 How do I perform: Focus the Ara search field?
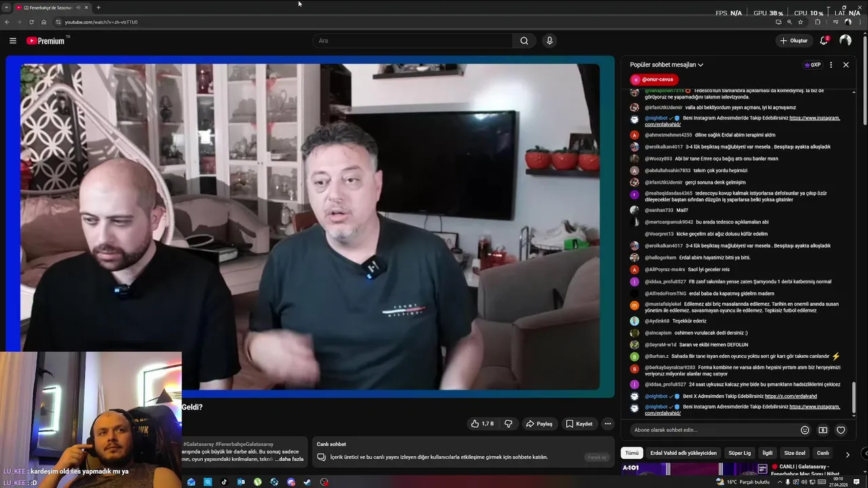[414, 41]
